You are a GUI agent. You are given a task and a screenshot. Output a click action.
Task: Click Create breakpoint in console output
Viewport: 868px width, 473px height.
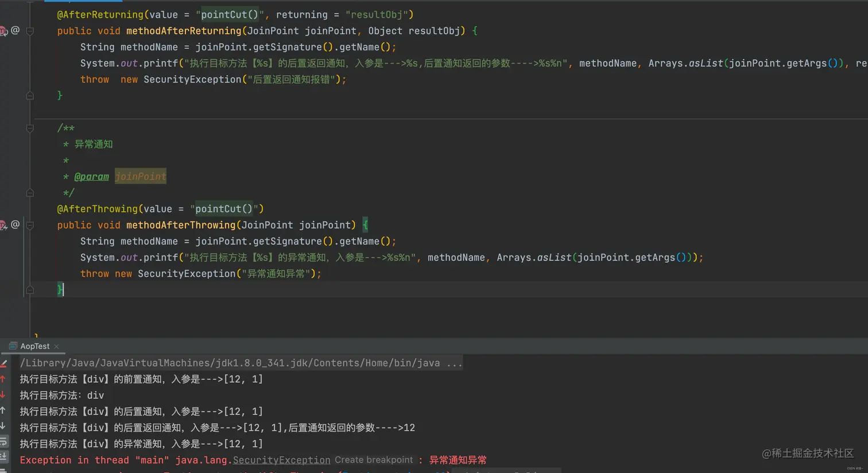[x=374, y=460]
